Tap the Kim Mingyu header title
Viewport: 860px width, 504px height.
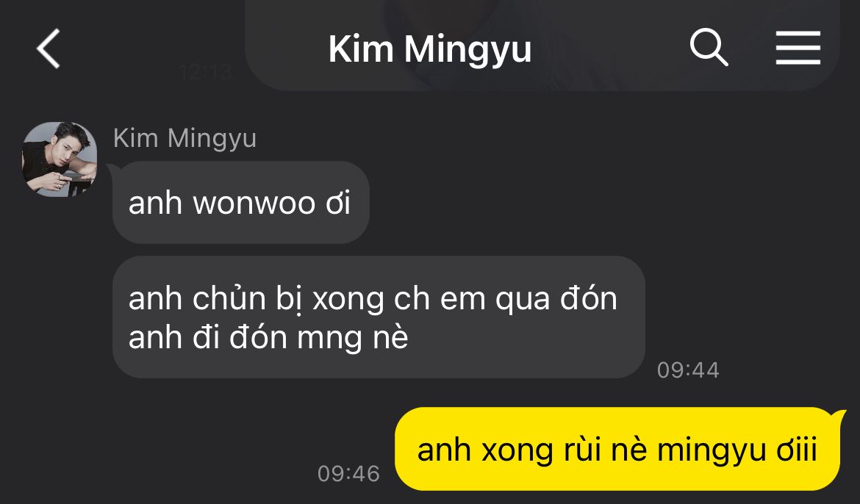(x=430, y=50)
